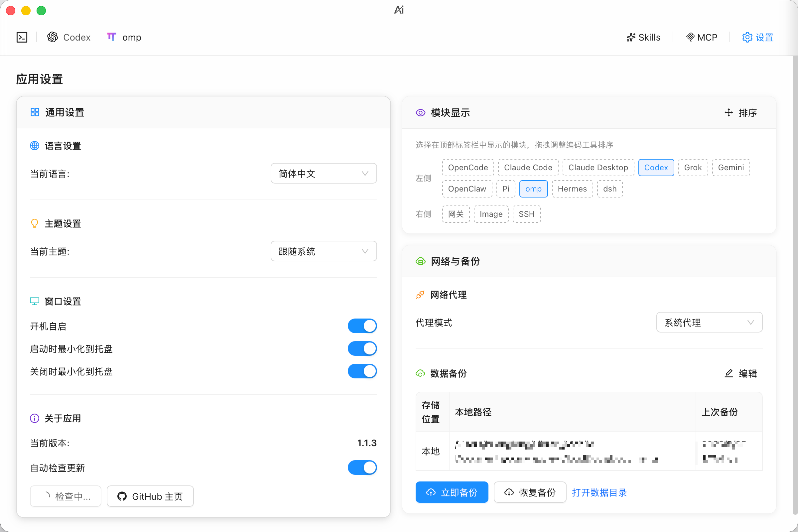The width and height of the screenshot is (798, 532).
Task: Toggle launch at startup switch
Action: click(362, 326)
